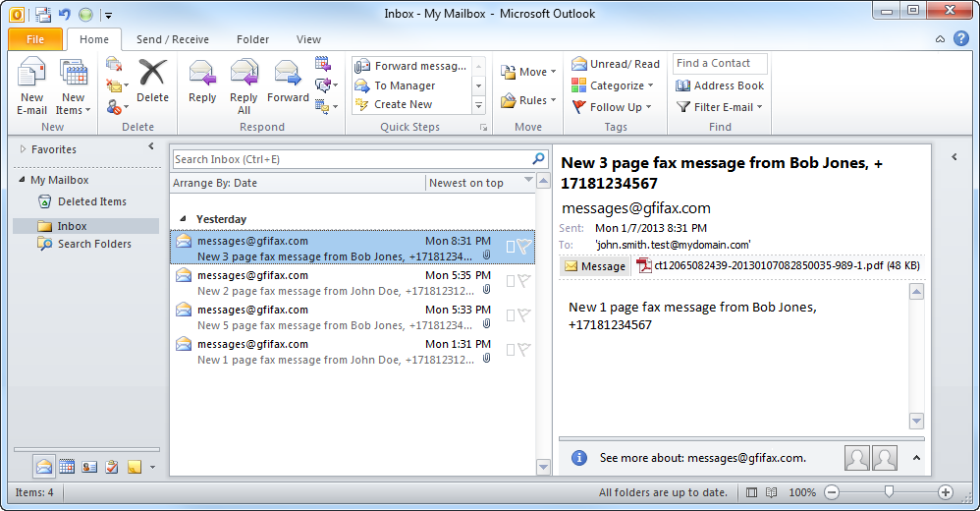980x511 pixels.
Task: Open the Folder tab
Action: [x=252, y=39]
